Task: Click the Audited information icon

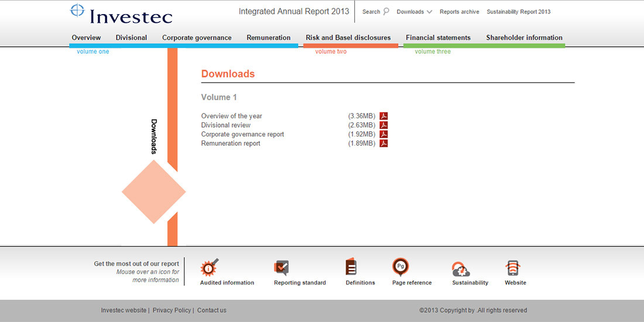Action: pos(210,268)
